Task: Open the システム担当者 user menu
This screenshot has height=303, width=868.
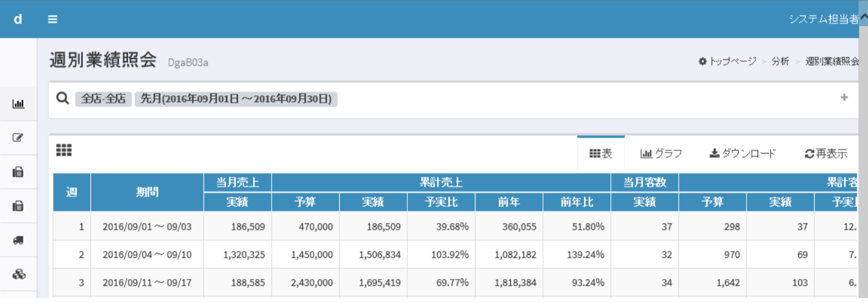Action: tap(824, 19)
